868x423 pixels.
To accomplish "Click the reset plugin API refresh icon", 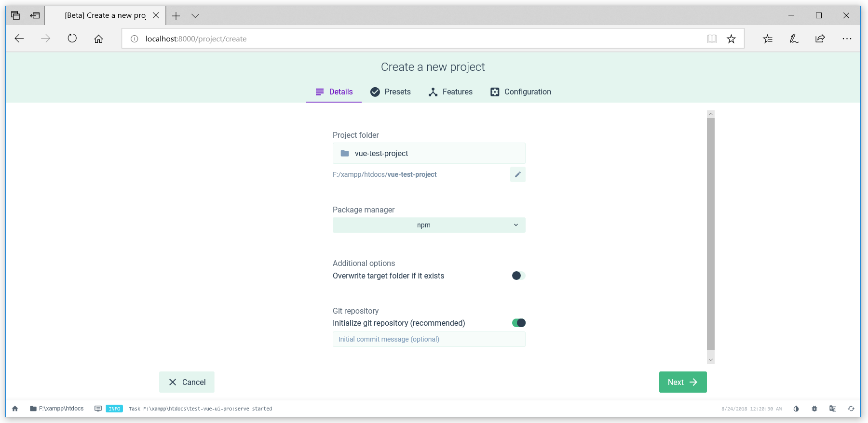I will (851, 409).
